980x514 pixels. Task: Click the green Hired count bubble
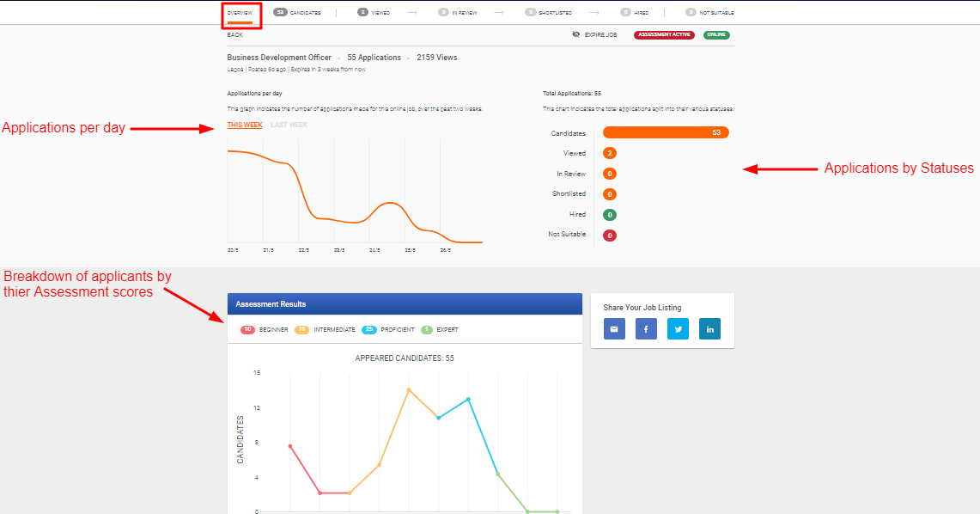coord(610,215)
